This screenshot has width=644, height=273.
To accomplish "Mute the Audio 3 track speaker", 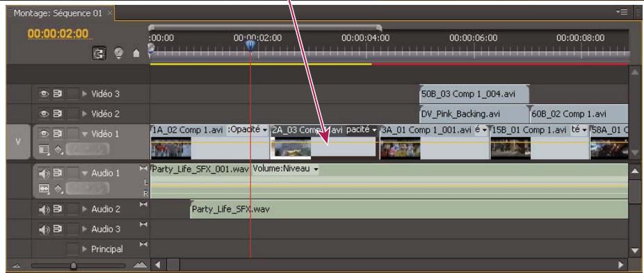I will coord(44,229).
